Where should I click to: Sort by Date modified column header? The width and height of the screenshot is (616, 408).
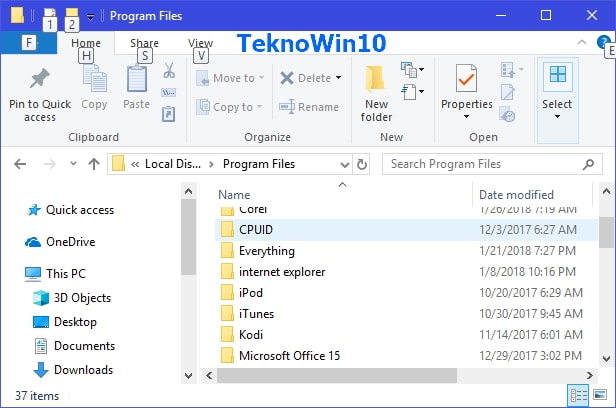(x=516, y=195)
